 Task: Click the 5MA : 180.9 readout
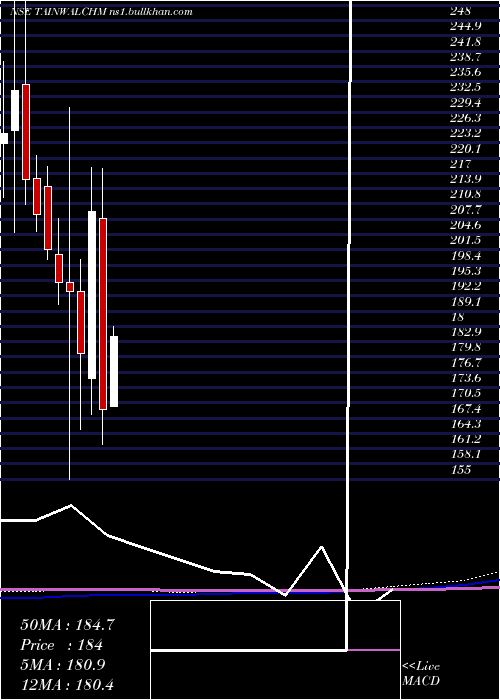(62, 665)
